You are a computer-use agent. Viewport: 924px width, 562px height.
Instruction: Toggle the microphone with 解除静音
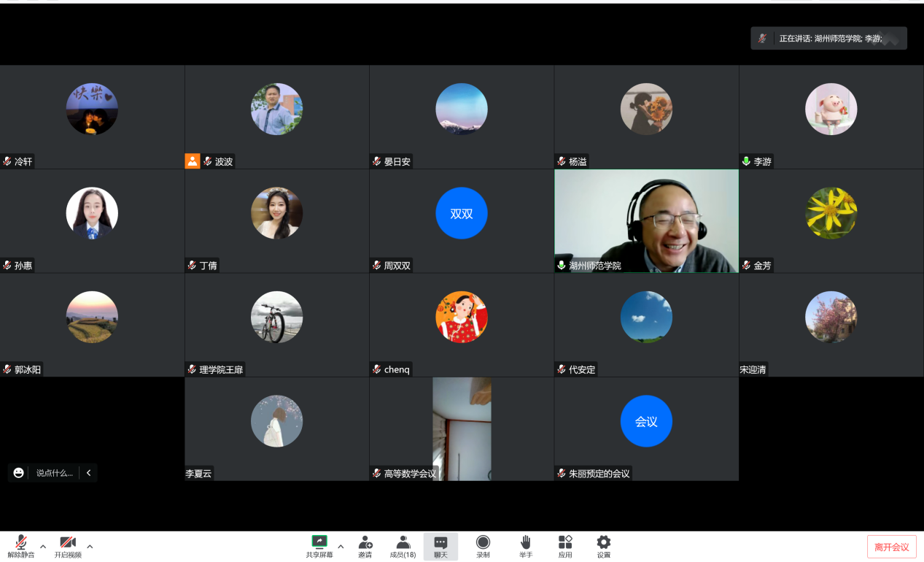21,545
